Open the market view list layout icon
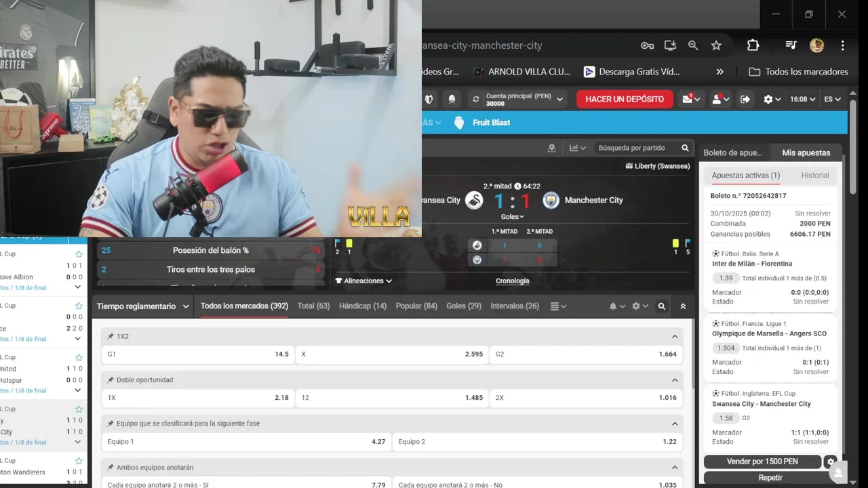Viewport: 868px width, 488px height. (555, 306)
